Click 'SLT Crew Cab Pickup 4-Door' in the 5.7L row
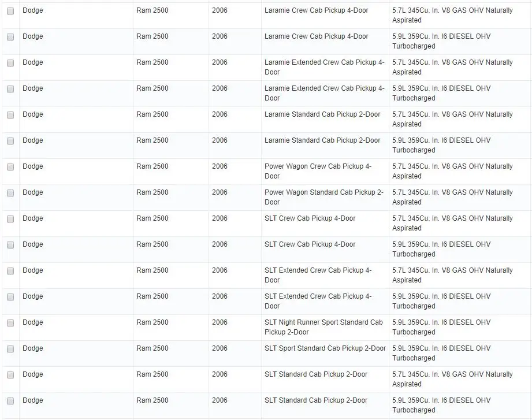The width and height of the screenshot is (532, 420). tap(310, 218)
